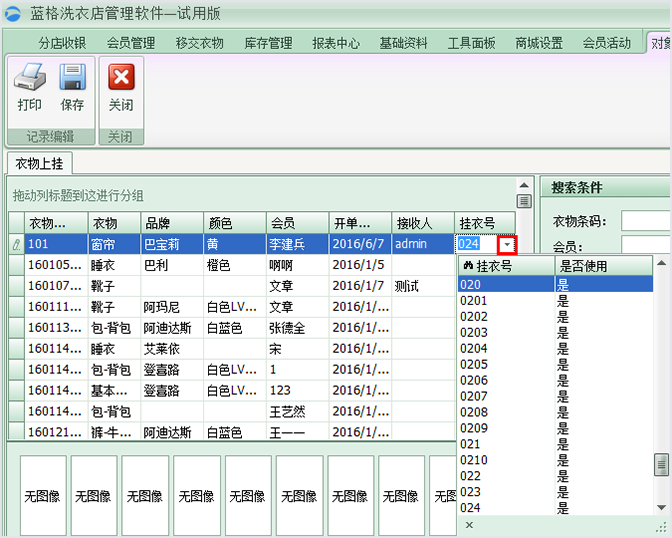This screenshot has width=672, height=538.
Task: Select hanger number 0210 in list
Action: [555, 460]
